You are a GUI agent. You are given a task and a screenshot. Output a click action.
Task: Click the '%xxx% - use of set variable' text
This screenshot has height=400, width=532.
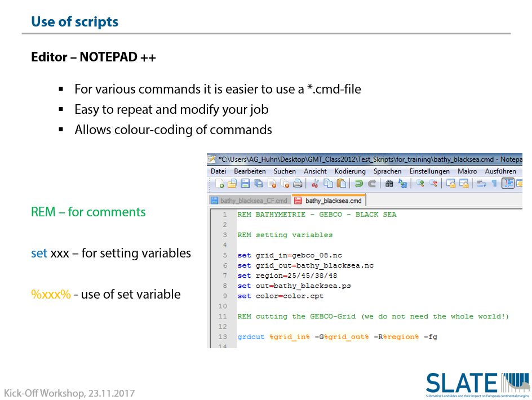pos(106,294)
